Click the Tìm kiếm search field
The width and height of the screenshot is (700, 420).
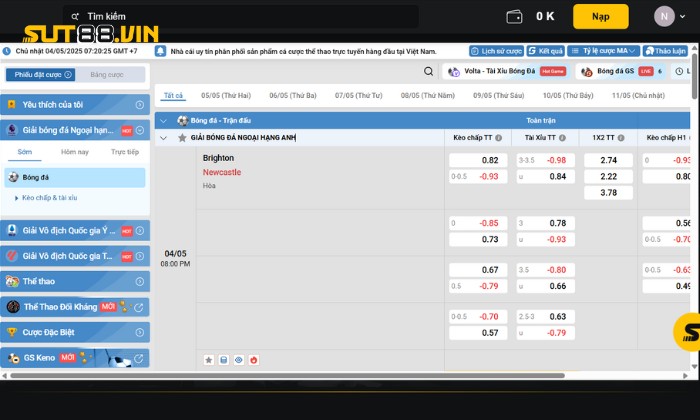tap(240, 16)
